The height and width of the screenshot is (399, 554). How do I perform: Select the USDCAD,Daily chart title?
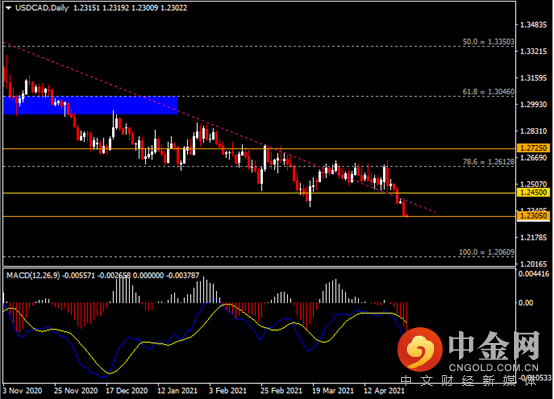coord(42,8)
